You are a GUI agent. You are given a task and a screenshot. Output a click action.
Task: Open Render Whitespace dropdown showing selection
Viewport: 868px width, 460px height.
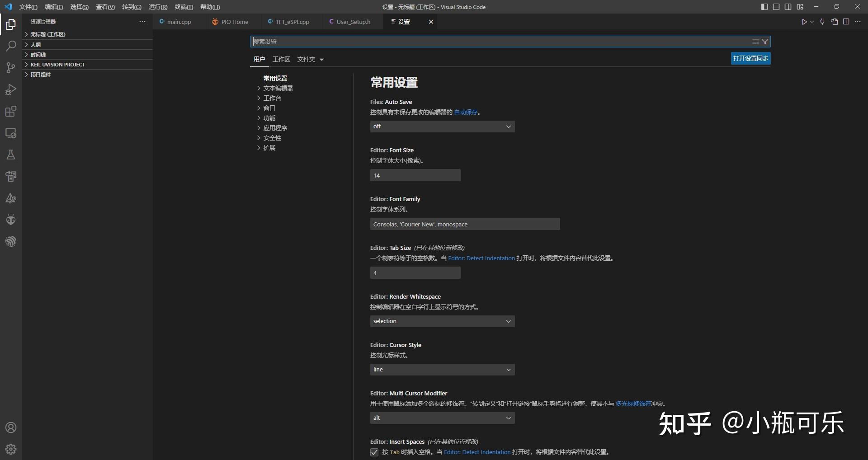[x=442, y=321]
